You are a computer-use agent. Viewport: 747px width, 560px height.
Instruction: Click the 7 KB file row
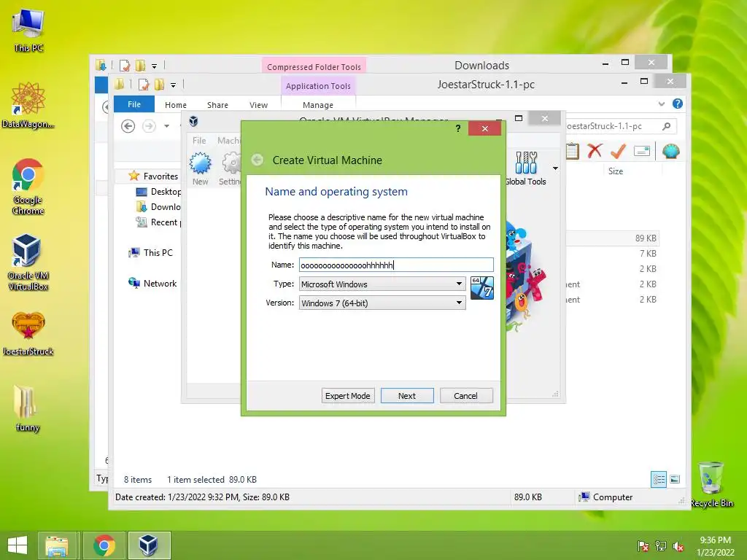tap(613, 253)
